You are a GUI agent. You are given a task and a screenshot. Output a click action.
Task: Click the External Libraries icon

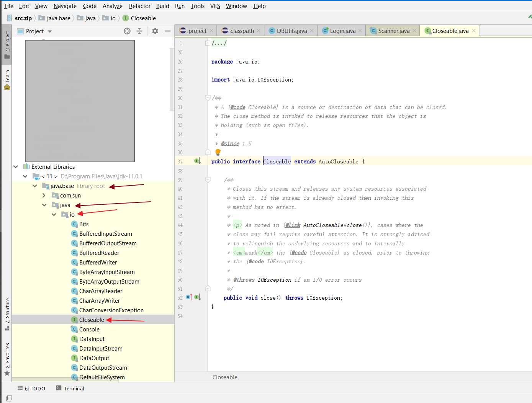(x=26, y=166)
